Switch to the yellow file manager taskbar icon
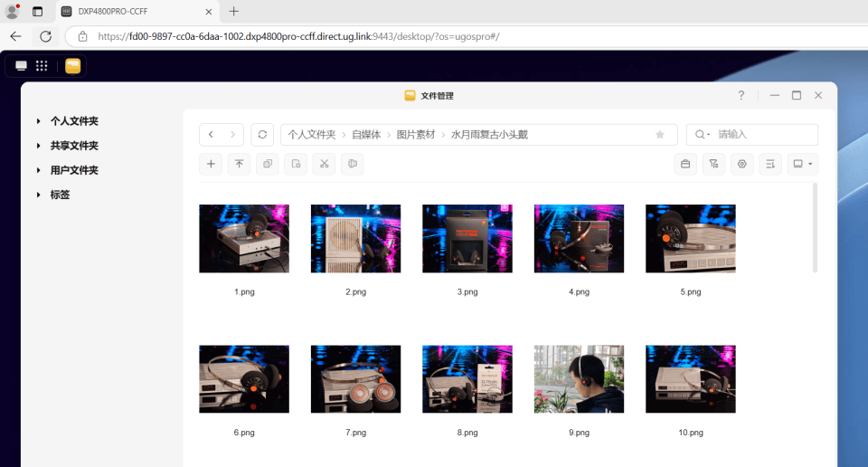This screenshot has height=467, width=868. (x=72, y=66)
